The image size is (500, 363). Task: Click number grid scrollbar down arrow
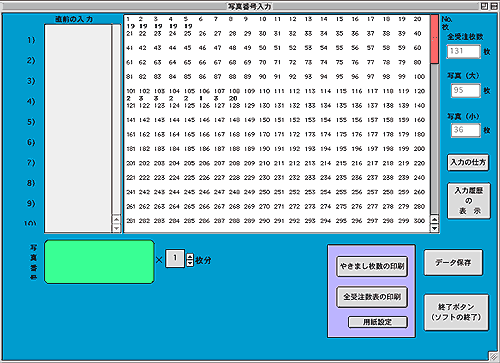(x=434, y=228)
